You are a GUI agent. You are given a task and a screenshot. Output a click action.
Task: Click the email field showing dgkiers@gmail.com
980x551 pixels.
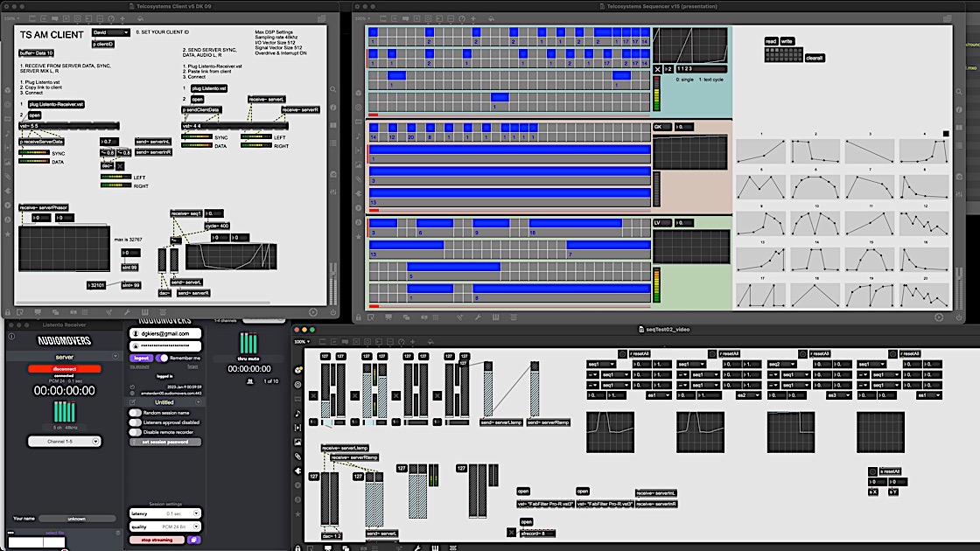click(x=164, y=333)
